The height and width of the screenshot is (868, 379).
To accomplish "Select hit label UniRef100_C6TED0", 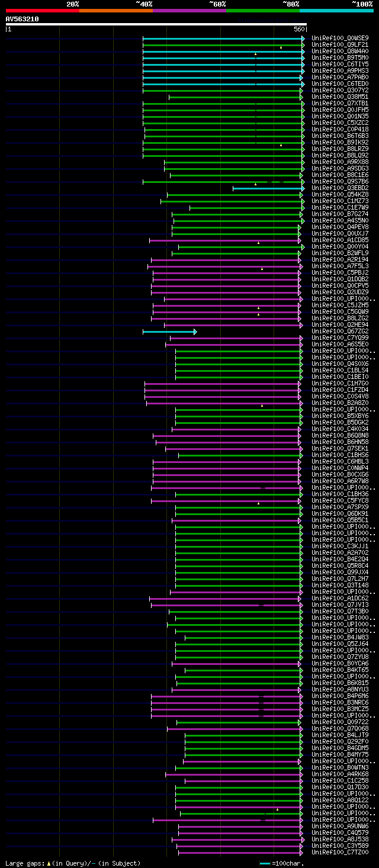I will click(x=340, y=83).
